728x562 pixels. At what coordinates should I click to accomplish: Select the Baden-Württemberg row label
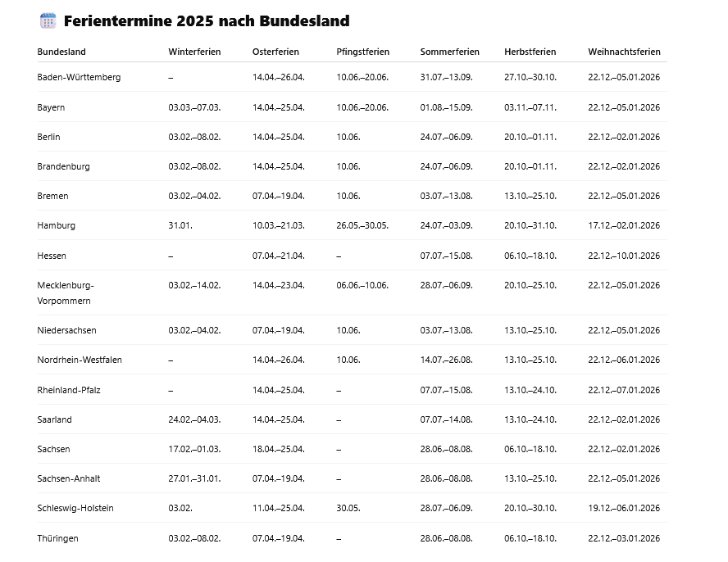(79, 77)
